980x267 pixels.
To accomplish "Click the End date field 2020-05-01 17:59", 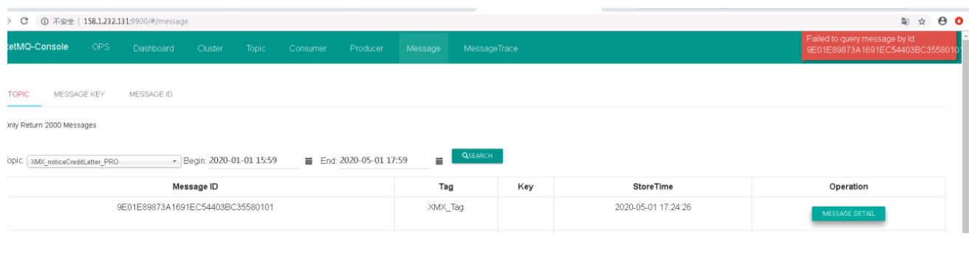I will point(384,161).
